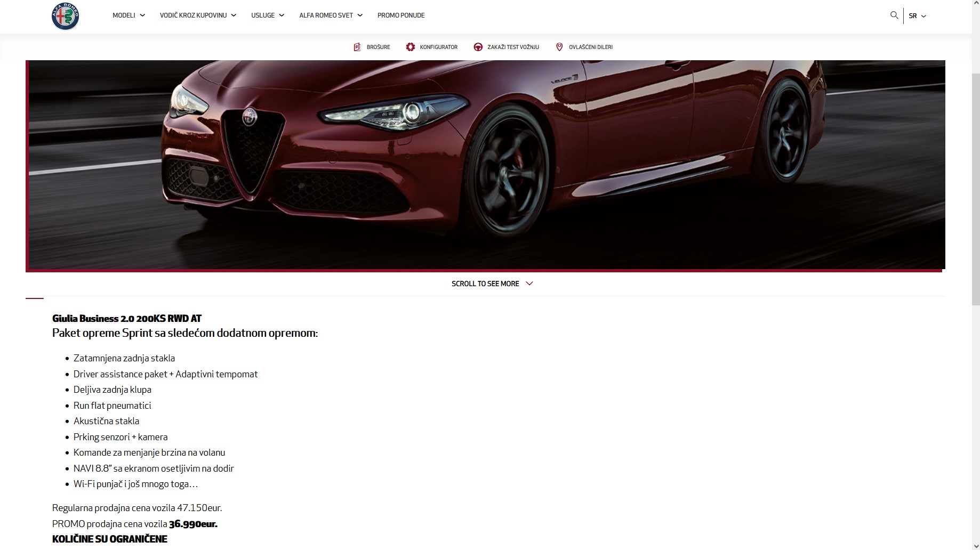Click the Alfa Romeo logo
Image resolution: width=980 pixels, height=550 pixels.
(65, 16)
